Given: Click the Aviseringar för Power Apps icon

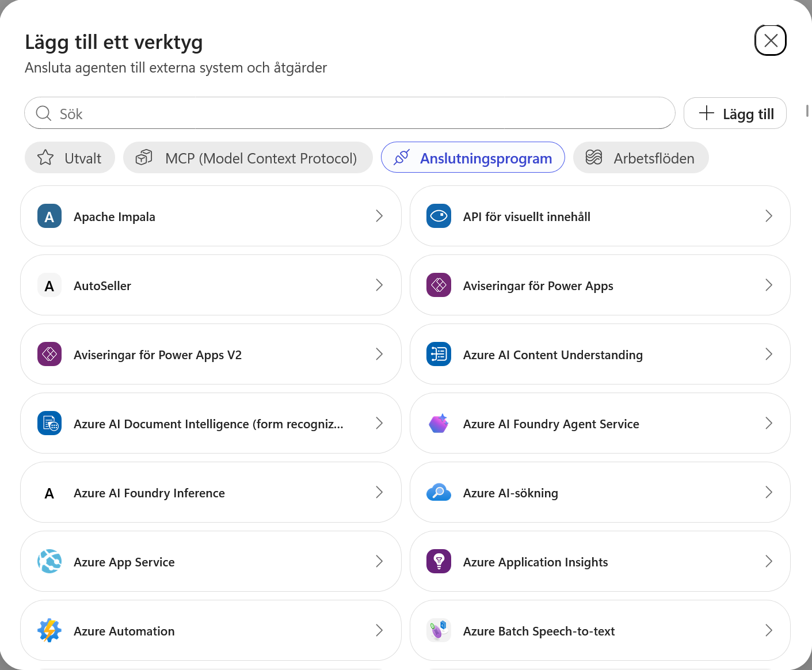Looking at the screenshot, I should tap(439, 285).
